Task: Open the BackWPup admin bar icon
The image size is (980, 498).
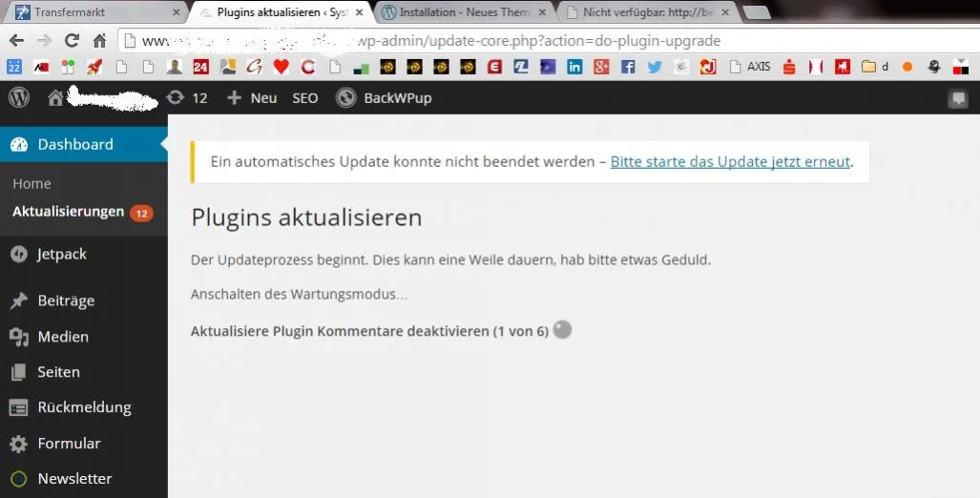Action: [345, 98]
